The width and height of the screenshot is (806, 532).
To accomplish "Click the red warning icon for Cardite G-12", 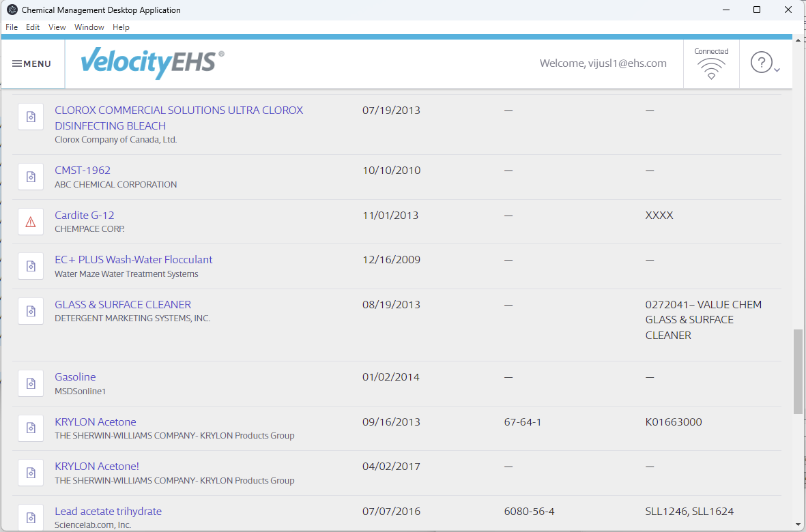I will [x=31, y=222].
